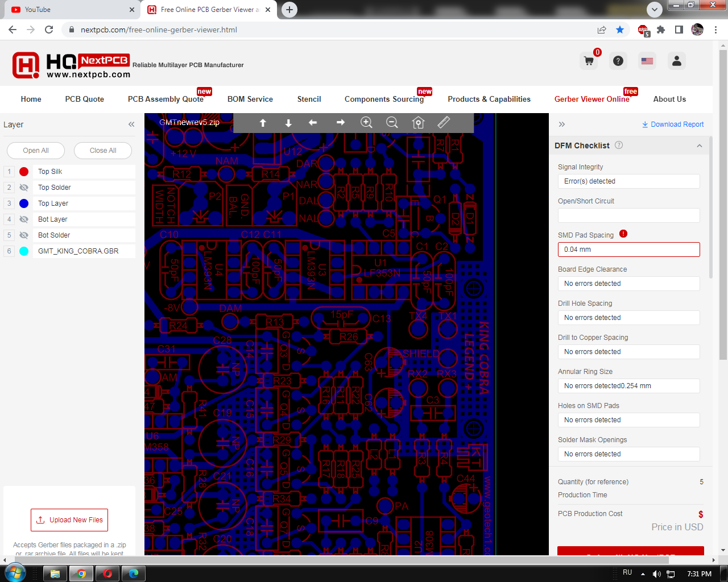Hide the GMT_KING_COBRA.GBR cyan layer
This screenshot has height=582, width=728.
[24, 251]
